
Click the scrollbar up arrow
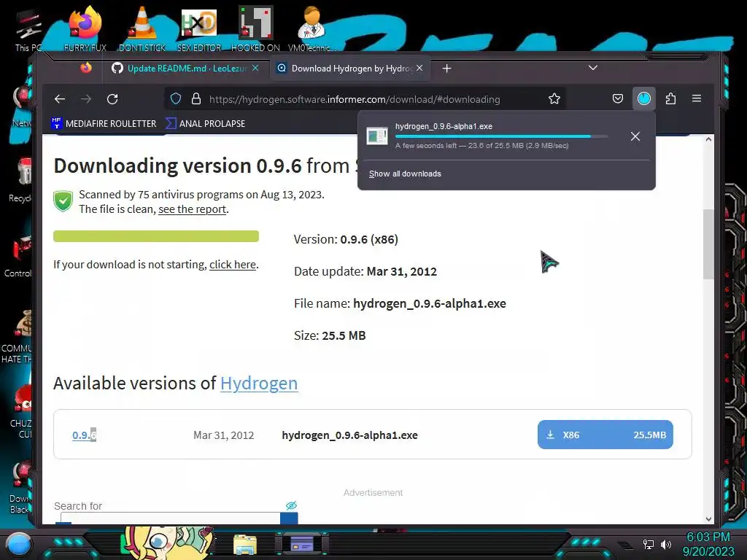708,139
